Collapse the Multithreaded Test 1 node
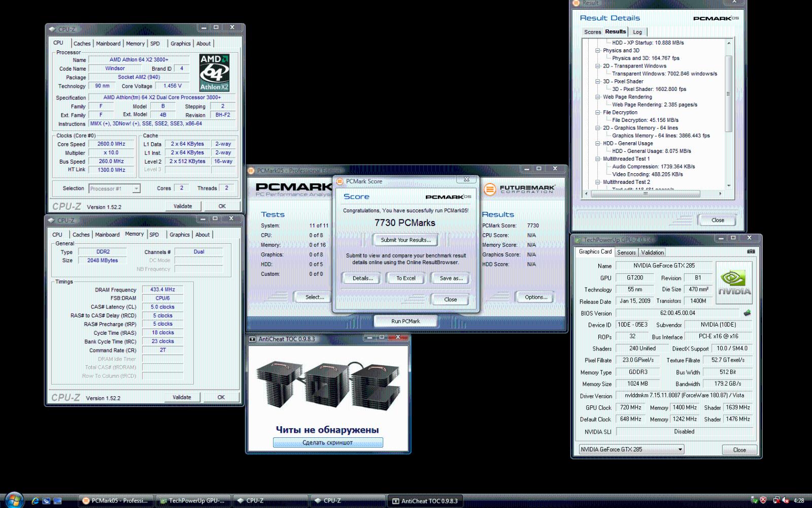 (598, 159)
